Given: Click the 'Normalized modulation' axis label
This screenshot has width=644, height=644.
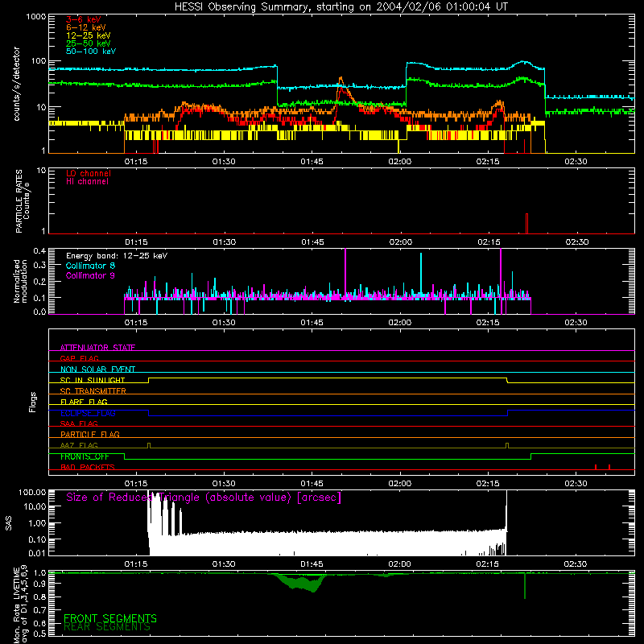Looking at the screenshot, I should click(21, 281).
